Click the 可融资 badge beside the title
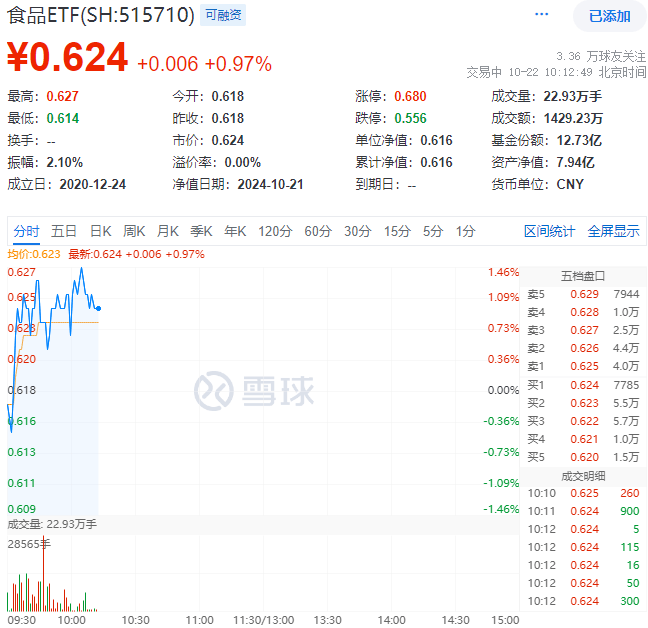Screen dimensions: 648x628 tap(222, 15)
